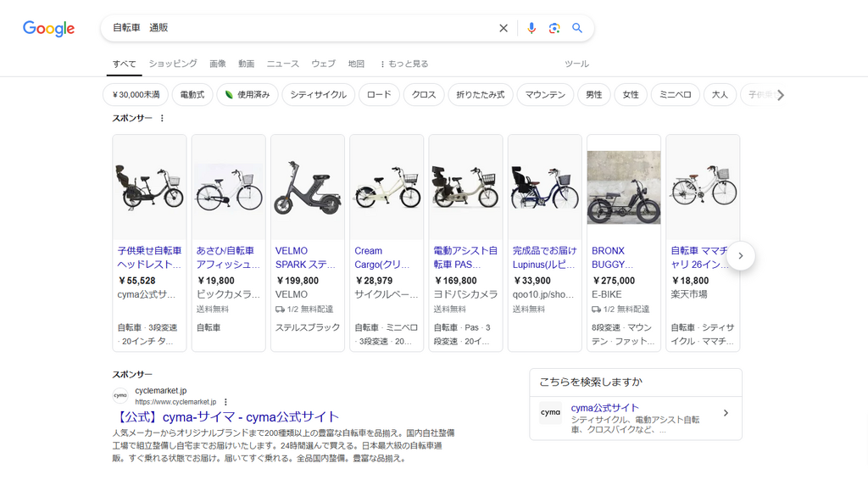The image size is (868, 480).
Task: Click the white bike image priced ¥19,800
Action: click(x=229, y=187)
